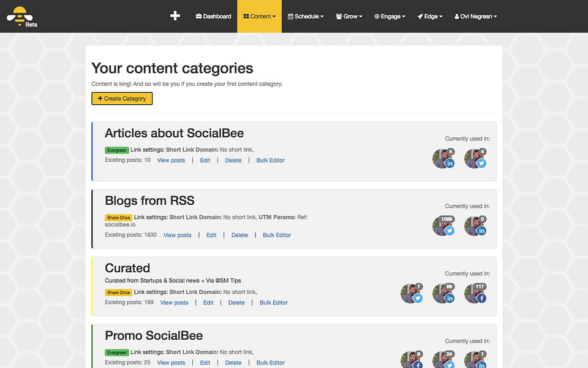Select Twitter avatar with 7 in Curated
This screenshot has width=588, height=368.
click(x=412, y=293)
